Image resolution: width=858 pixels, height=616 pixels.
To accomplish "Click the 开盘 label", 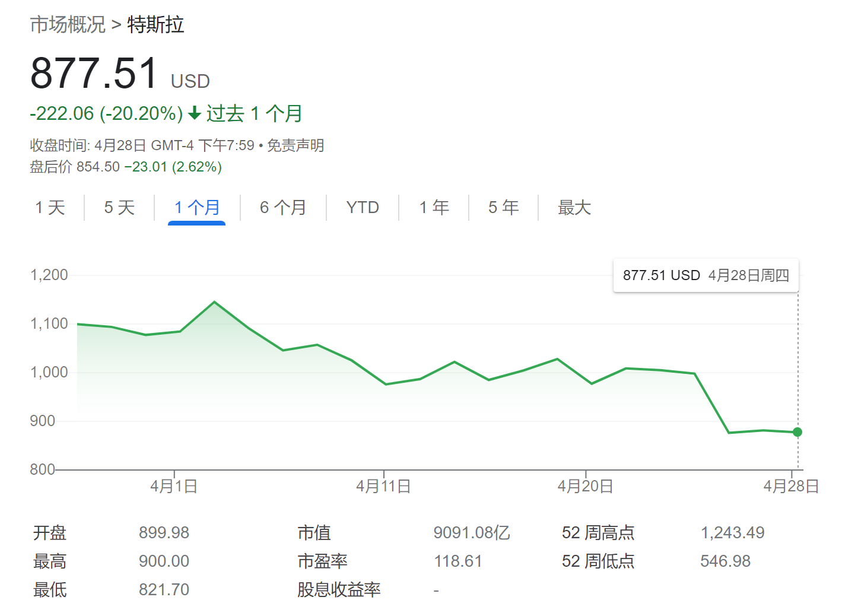I will 50,533.
